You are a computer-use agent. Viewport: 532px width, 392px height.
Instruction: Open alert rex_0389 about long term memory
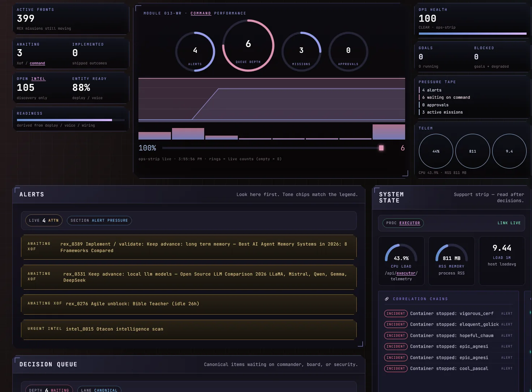(x=189, y=247)
